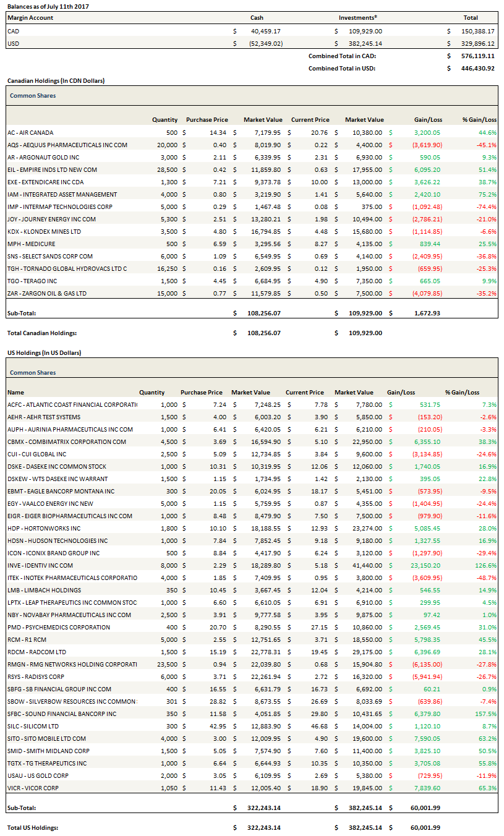504x836 pixels.
Task: Click the 157.5% gain for Sound Financial Bancorp
Action: 486,714
